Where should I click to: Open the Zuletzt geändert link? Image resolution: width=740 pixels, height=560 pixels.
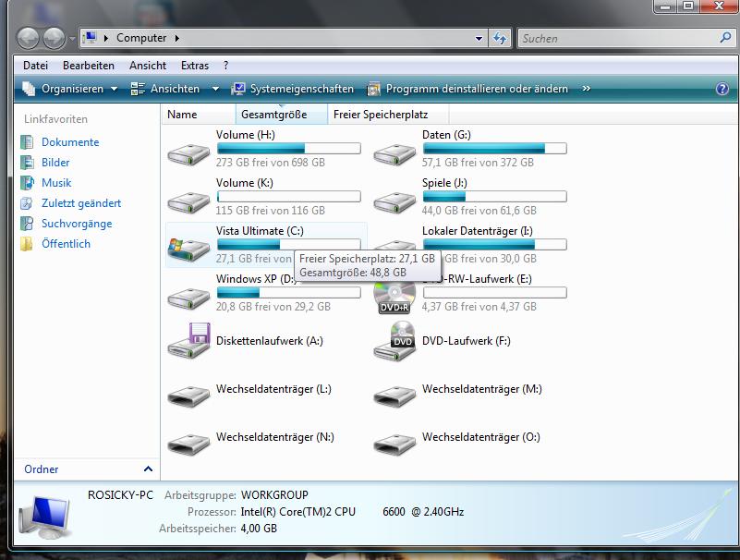[81, 203]
